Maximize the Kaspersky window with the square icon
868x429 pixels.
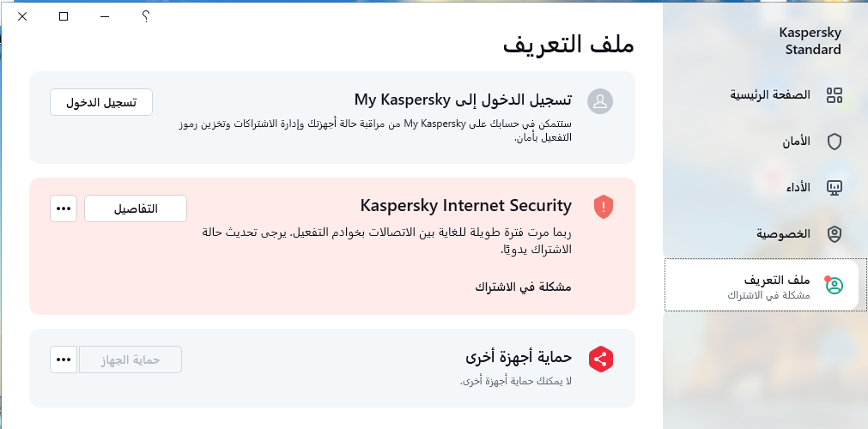64,16
